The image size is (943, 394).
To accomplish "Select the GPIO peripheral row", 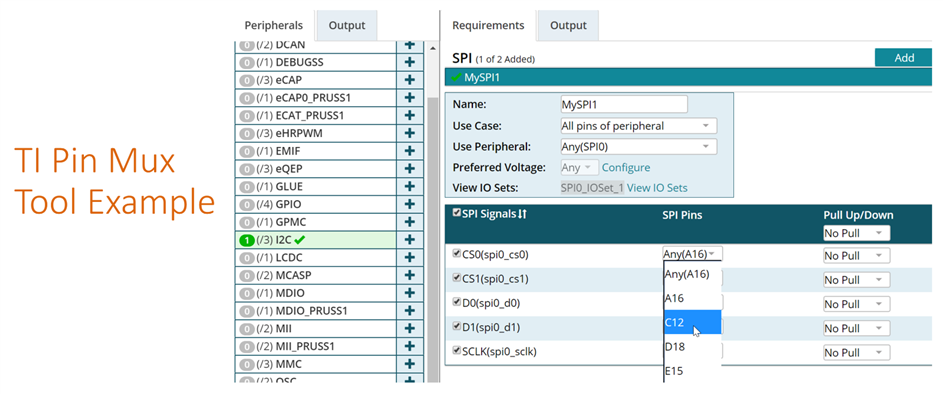I will point(316,204).
